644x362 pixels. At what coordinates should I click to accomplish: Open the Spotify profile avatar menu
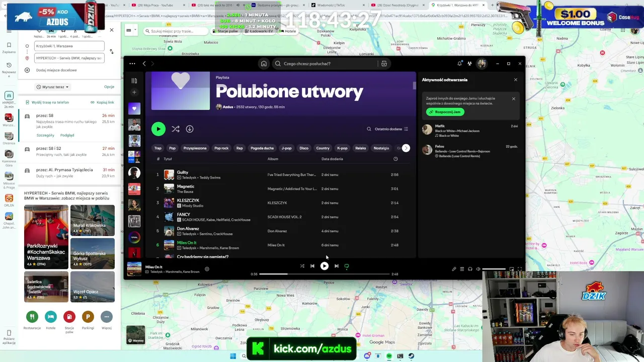pos(481,63)
